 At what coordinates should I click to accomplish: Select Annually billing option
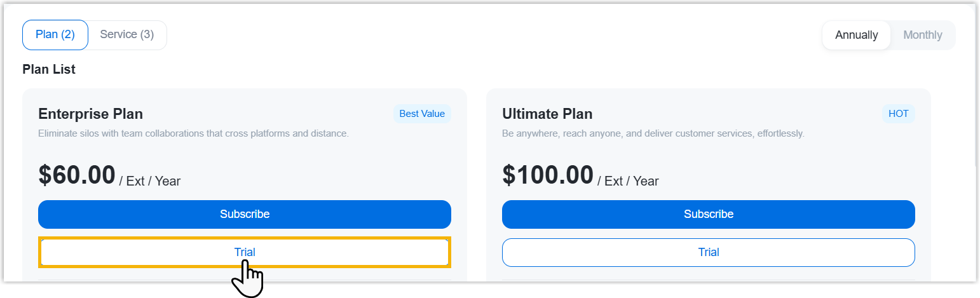856,35
